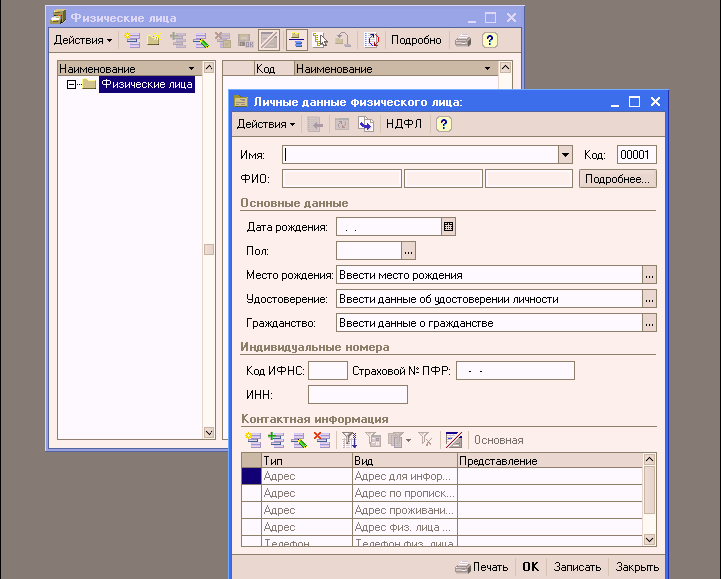Viewport: 721px width, 579px height.
Task: Click the ИНН input field
Action: pos(357,395)
